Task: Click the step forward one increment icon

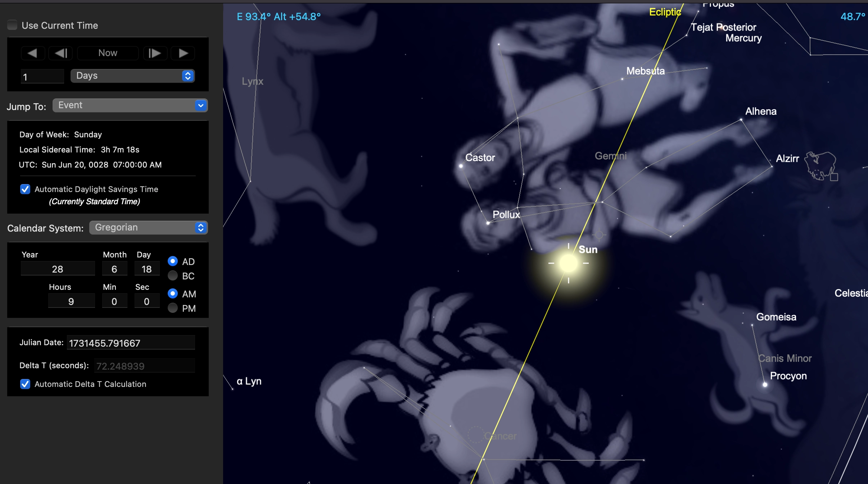Action: [155, 53]
